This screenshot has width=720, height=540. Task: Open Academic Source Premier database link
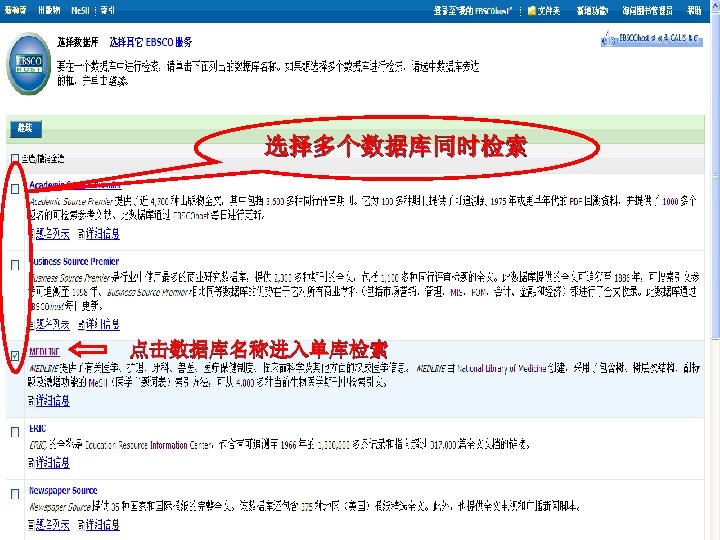point(75,185)
